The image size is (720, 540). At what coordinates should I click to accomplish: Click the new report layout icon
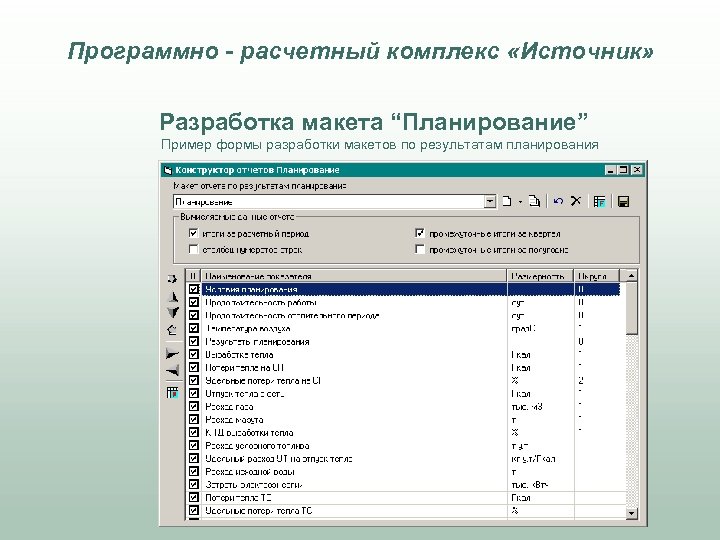507,201
